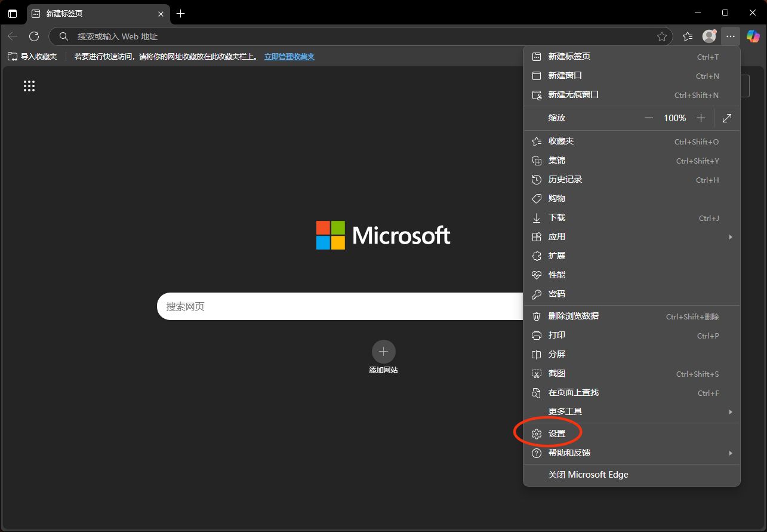767x532 pixels.
Task: Open the Copilot icon
Action: (753, 36)
